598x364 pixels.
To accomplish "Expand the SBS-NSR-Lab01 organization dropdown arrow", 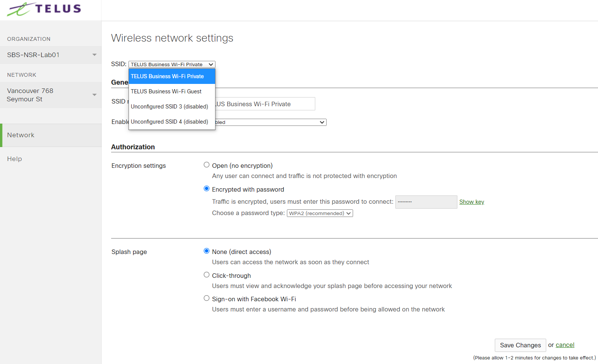I will click(94, 55).
